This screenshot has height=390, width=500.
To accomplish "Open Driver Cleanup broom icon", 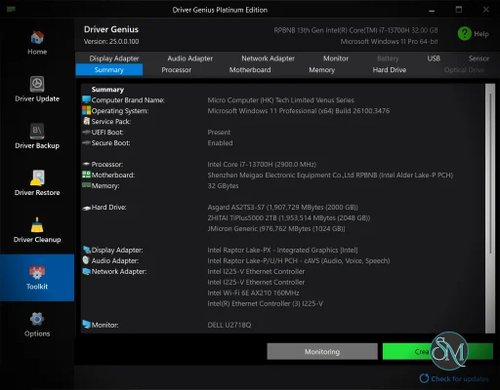I will (x=37, y=225).
